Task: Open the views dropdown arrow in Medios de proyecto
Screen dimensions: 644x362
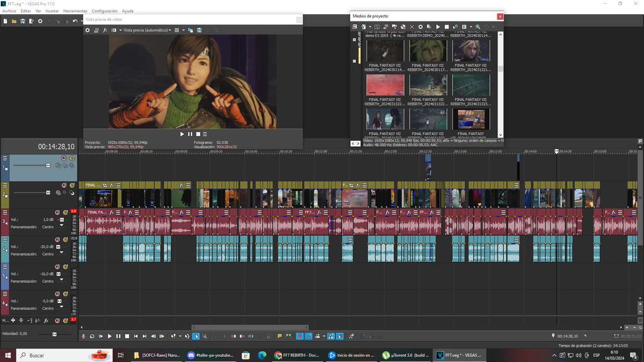Action: click(471, 27)
